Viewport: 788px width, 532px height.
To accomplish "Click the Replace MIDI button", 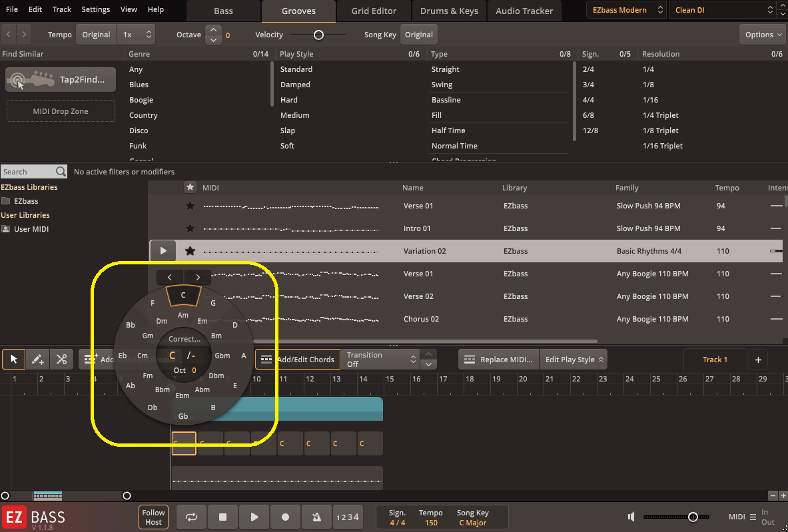I will (x=498, y=360).
